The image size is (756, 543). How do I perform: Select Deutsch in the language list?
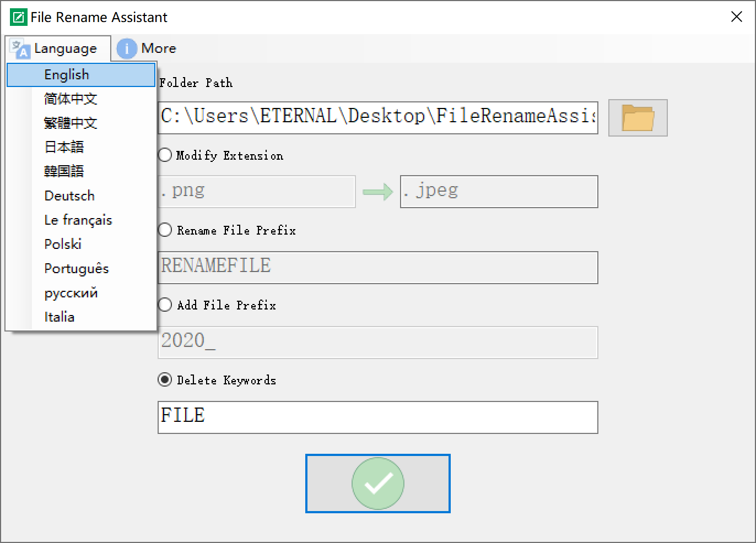click(x=69, y=196)
